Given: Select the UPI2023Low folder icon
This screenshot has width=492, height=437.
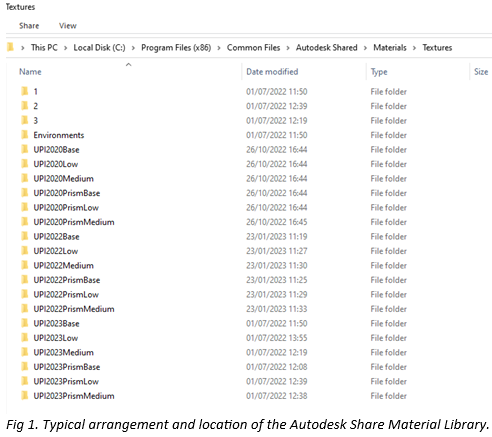Looking at the screenshot, I should 25,338.
